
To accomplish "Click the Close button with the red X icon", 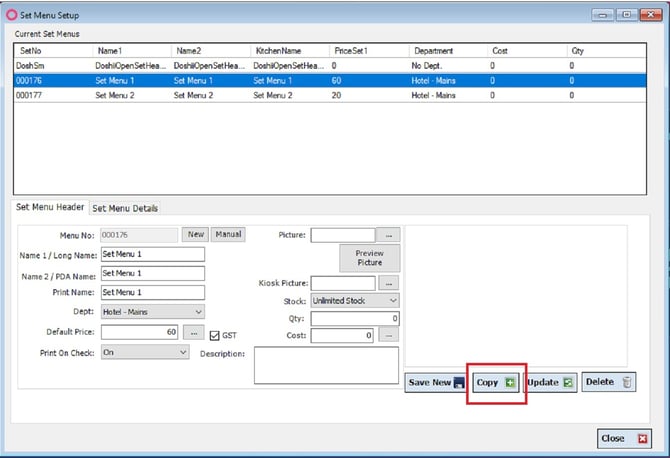I will pos(624,438).
